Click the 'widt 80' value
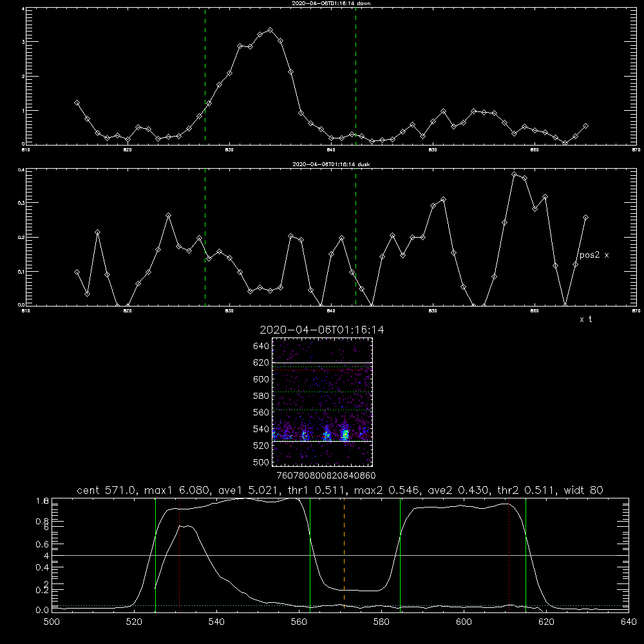Viewport: 644px width, 644px height. [583, 490]
